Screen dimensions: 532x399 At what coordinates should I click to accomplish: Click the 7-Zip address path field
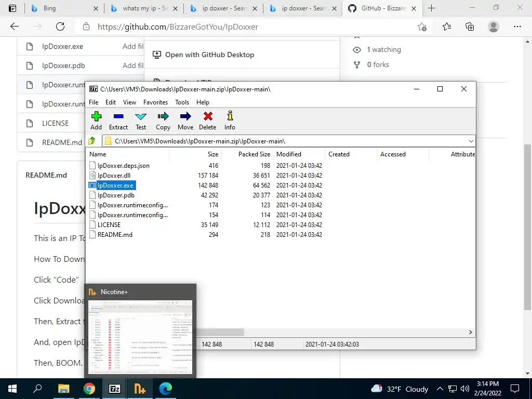(288, 141)
